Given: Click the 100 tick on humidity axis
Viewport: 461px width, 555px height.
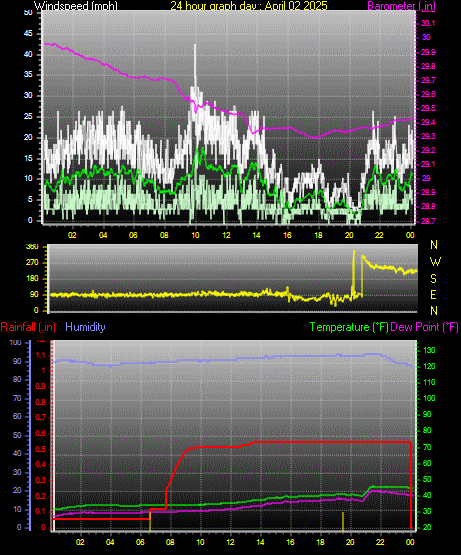Looking at the screenshot, I should pyautogui.click(x=16, y=342).
